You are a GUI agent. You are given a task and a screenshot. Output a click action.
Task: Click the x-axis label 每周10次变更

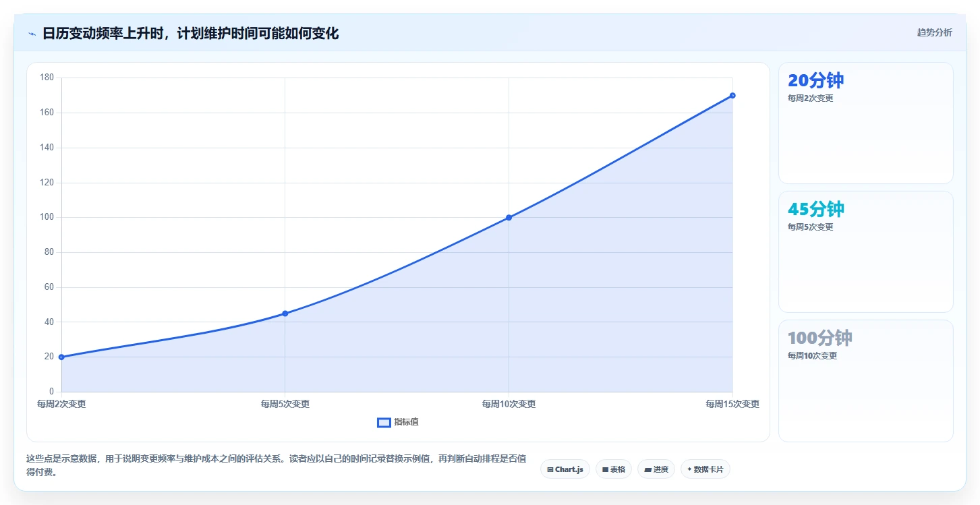coord(509,404)
